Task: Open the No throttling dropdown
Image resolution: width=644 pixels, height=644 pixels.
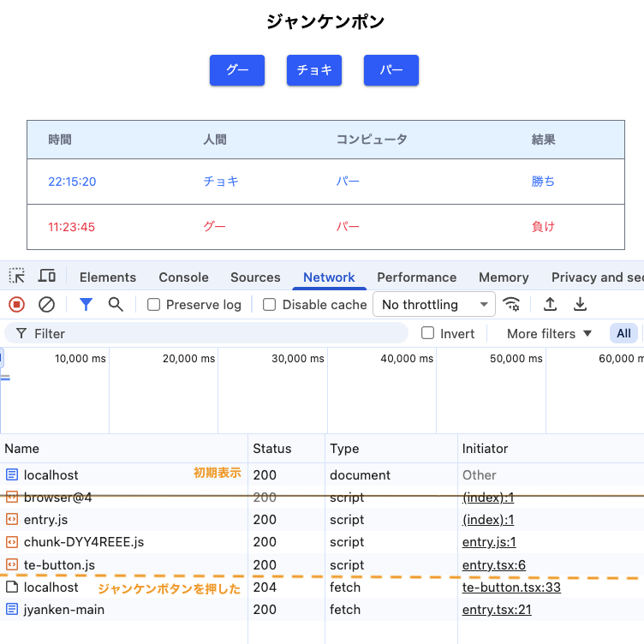Action: [x=434, y=305]
